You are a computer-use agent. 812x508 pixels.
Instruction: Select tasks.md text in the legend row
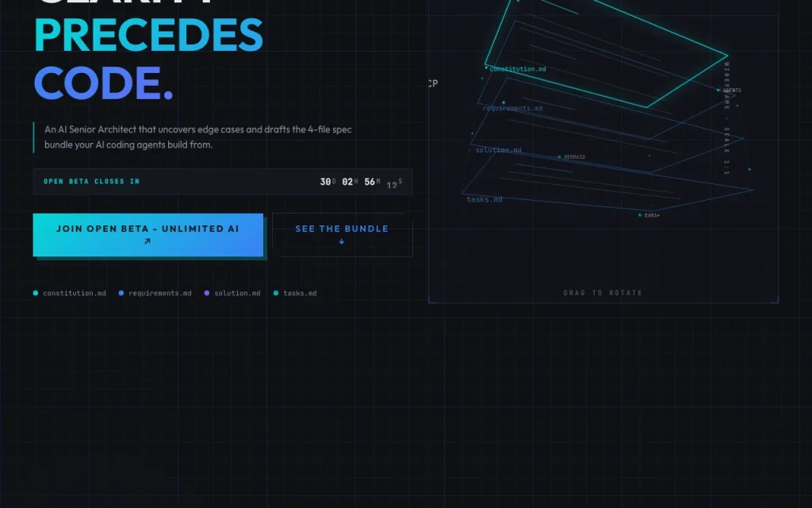(300, 294)
